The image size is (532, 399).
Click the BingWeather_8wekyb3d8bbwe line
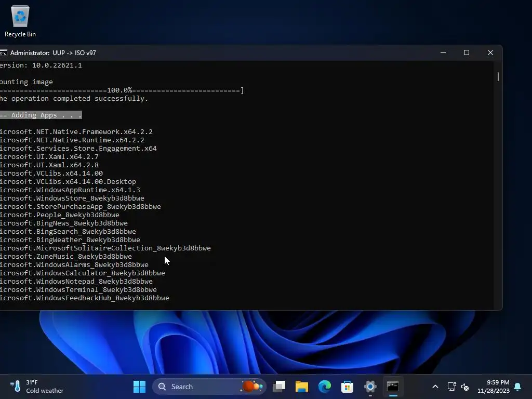pyautogui.click(x=70, y=240)
